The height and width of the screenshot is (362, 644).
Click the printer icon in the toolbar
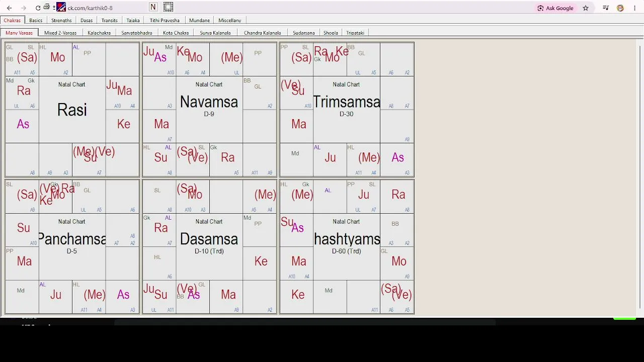tap(47, 7)
